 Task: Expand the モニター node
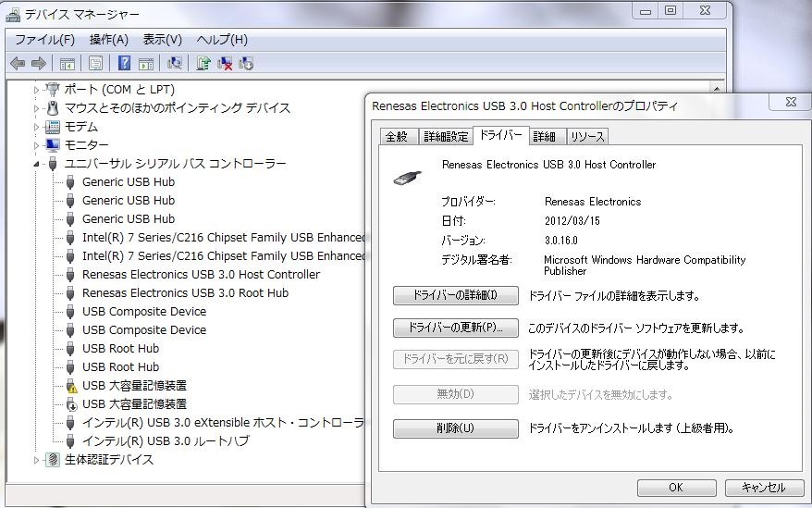point(36,145)
